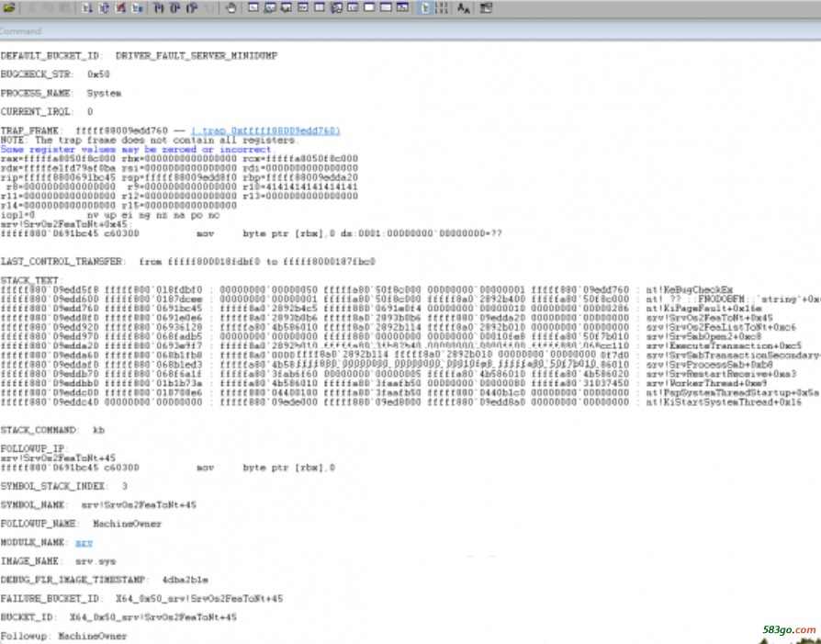This screenshot has height=644, width=821.
Task: Open the Memory window icon
Action: pos(321,8)
